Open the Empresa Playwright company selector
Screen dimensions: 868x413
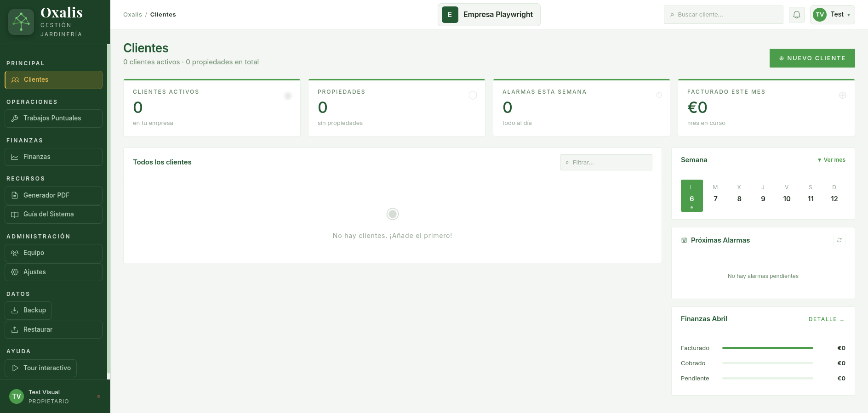[x=489, y=15]
